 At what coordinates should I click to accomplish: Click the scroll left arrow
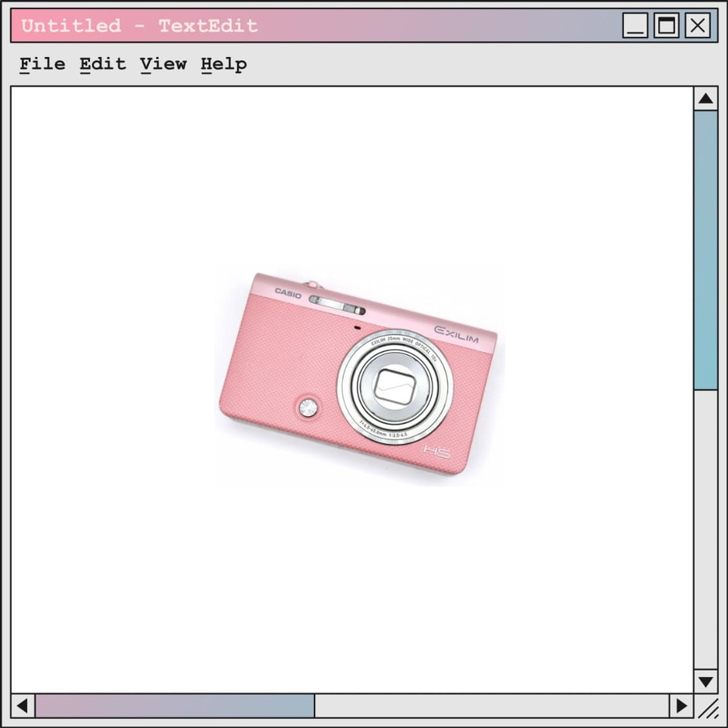[x=23, y=705]
